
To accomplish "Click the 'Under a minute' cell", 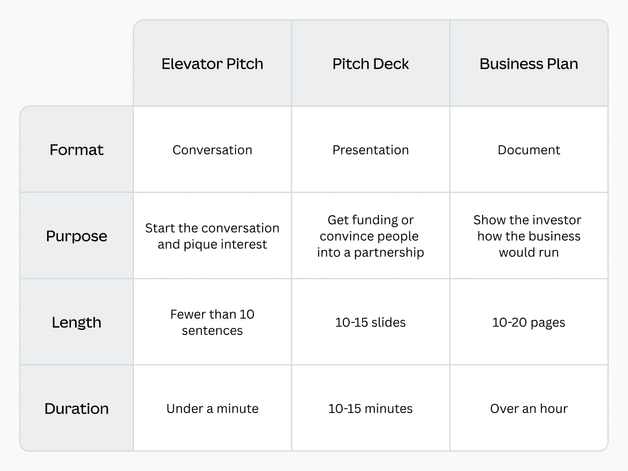I will [212, 408].
